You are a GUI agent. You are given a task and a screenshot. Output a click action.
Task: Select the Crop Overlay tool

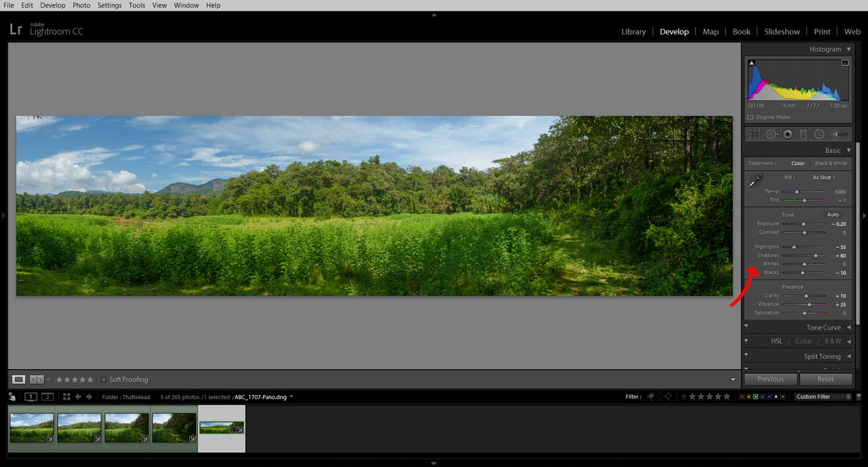click(x=755, y=134)
